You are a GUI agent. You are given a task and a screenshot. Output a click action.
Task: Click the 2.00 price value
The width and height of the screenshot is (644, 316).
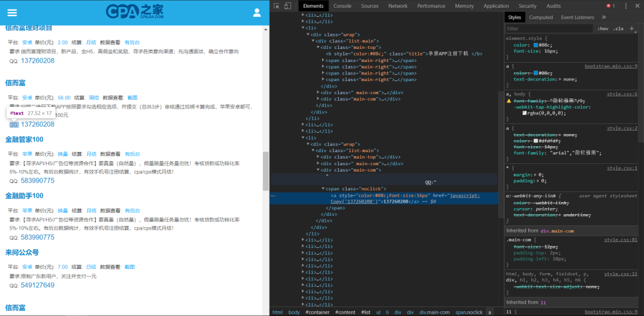tap(63, 42)
